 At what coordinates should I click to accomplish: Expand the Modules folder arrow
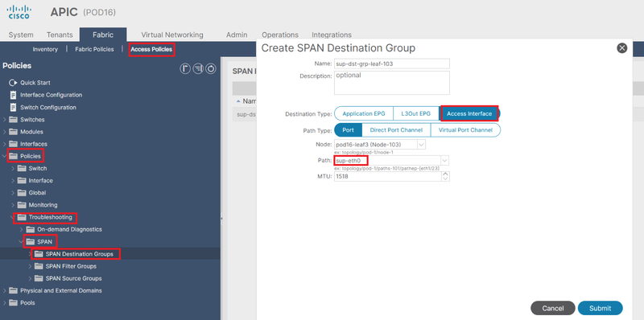pos(5,132)
